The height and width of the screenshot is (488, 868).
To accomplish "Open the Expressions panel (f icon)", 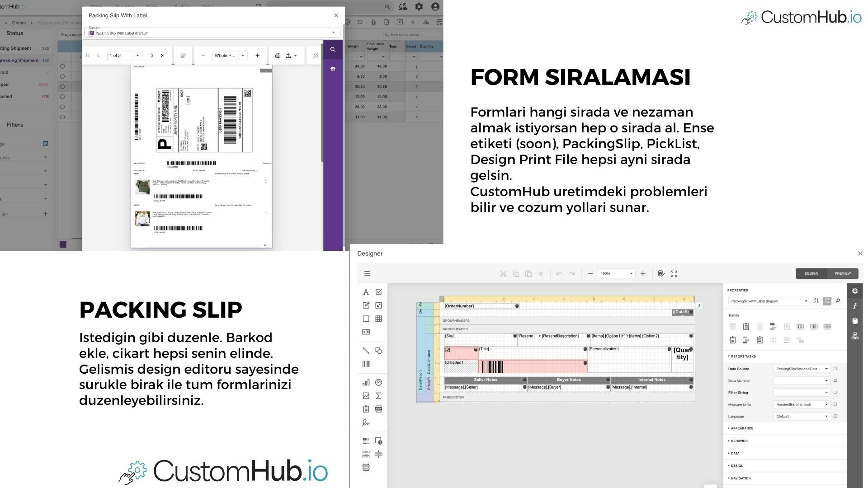I will coord(855,306).
